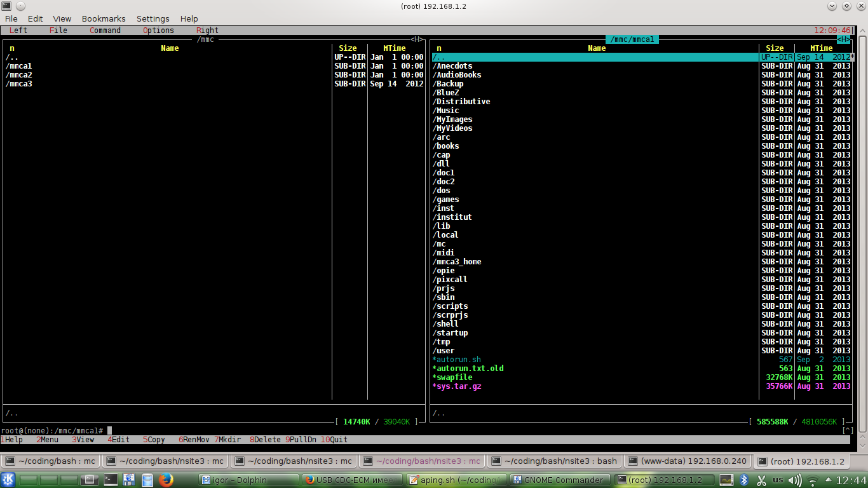Show hidden system tray icons arrow
This screenshot has width=868, height=488.
pyautogui.click(x=827, y=480)
